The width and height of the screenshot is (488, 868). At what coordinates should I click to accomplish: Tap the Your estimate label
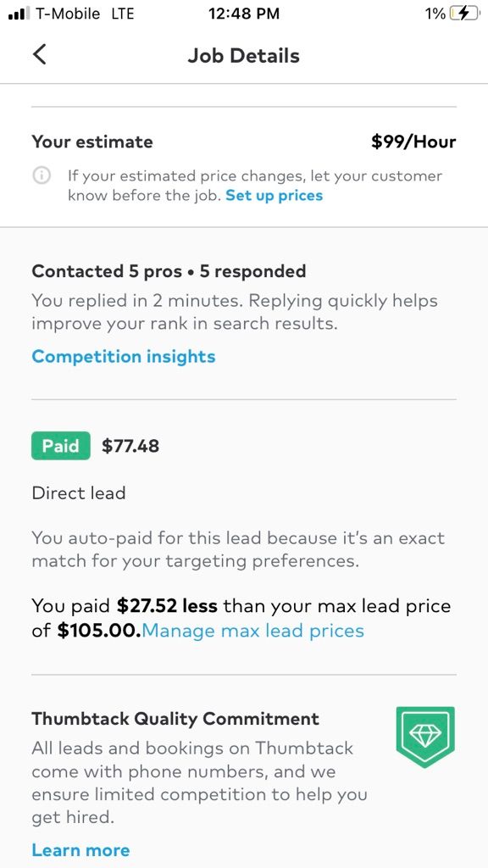(x=92, y=142)
